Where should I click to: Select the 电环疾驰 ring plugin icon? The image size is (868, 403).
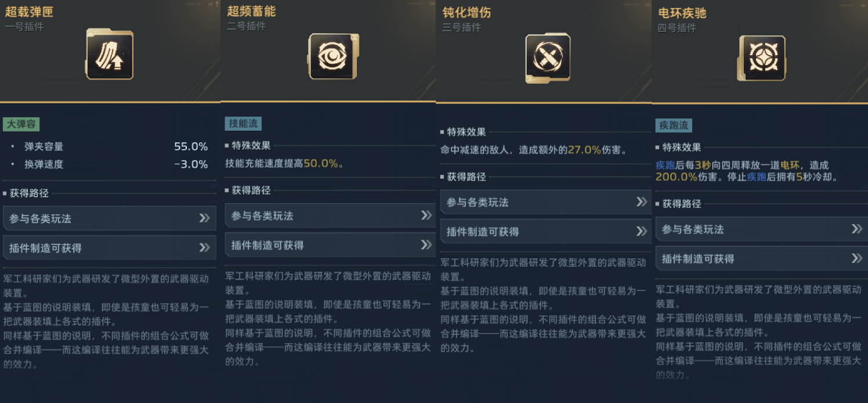click(x=762, y=57)
